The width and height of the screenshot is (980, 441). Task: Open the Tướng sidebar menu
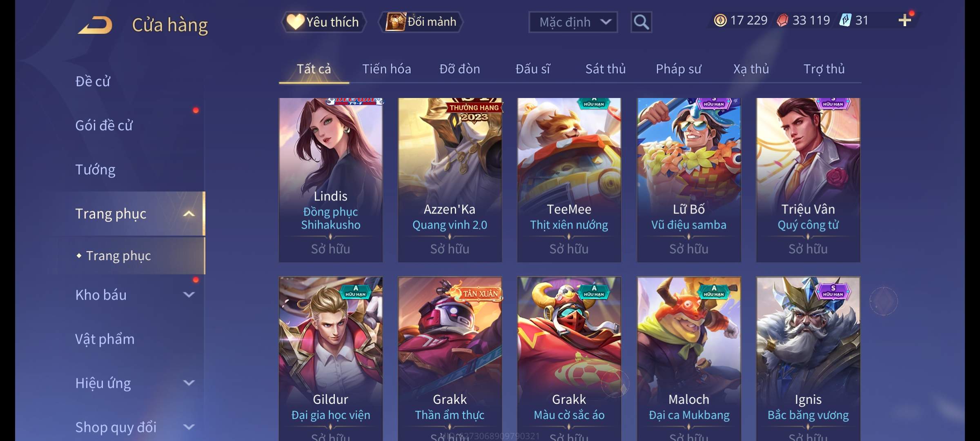(x=95, y=169)
